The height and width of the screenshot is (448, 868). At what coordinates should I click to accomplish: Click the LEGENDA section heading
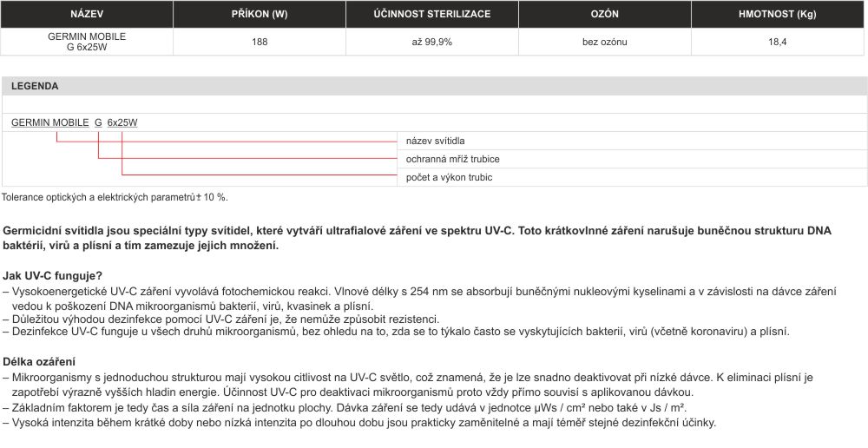click(35, 87)
